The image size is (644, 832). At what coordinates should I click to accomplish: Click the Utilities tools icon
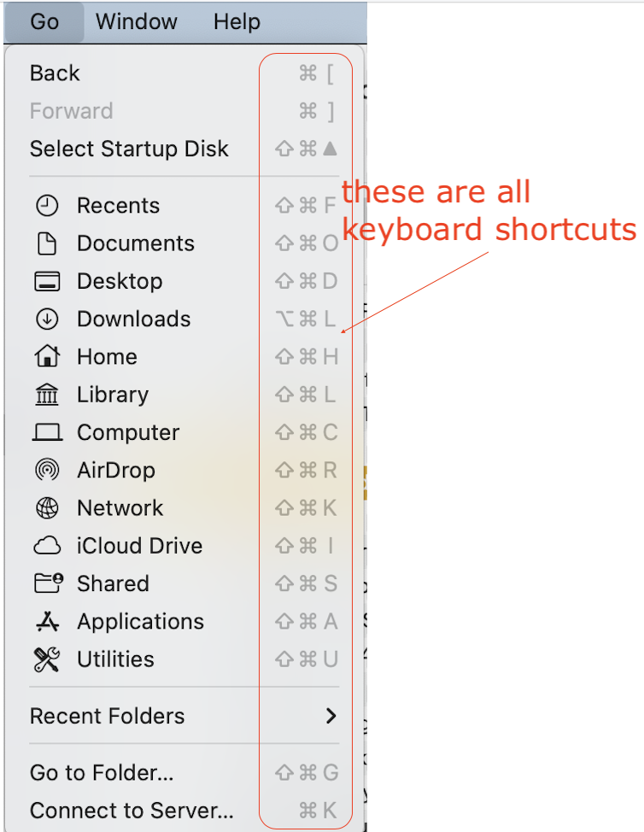pyautogui.click(x=47, y=659)
